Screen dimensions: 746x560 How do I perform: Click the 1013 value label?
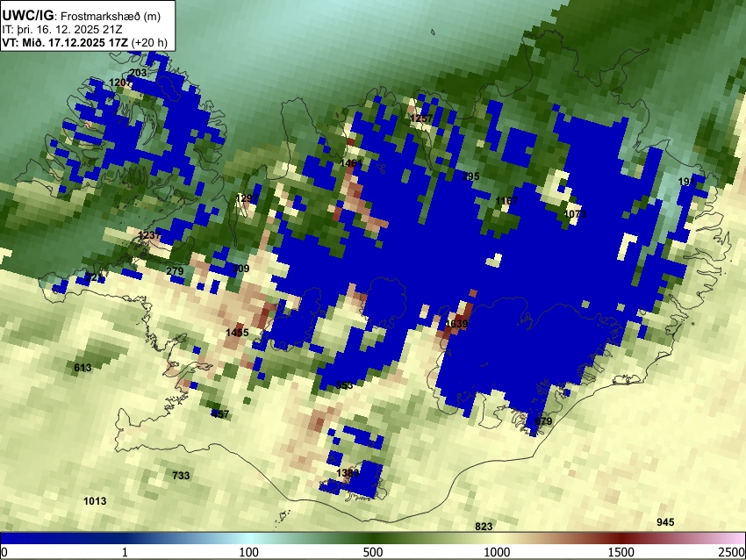point(95,501)
